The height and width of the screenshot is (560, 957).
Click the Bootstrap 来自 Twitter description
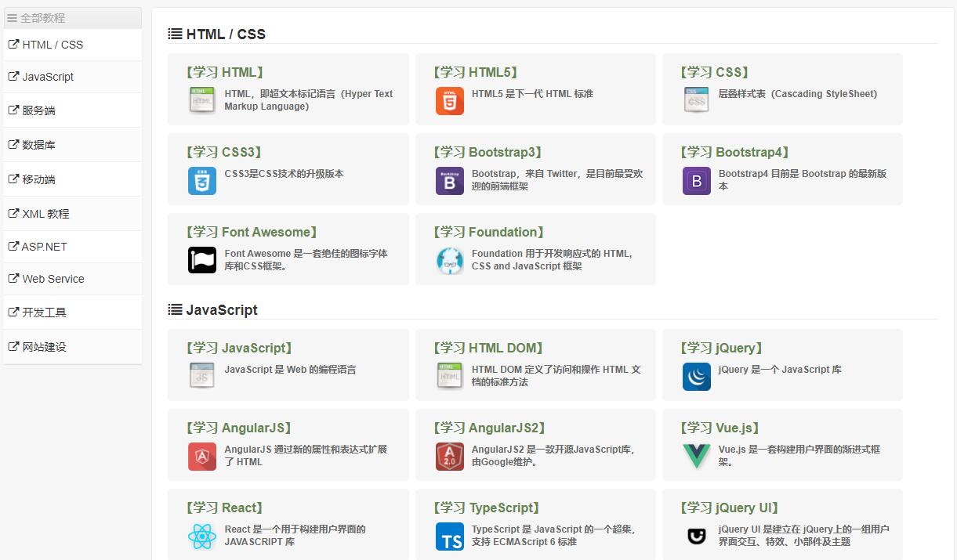click(x=557, y=180)
